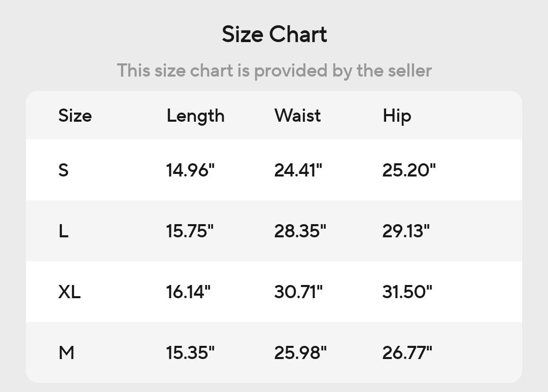
Task: Select the M size row label
Action: coord(66,352)
